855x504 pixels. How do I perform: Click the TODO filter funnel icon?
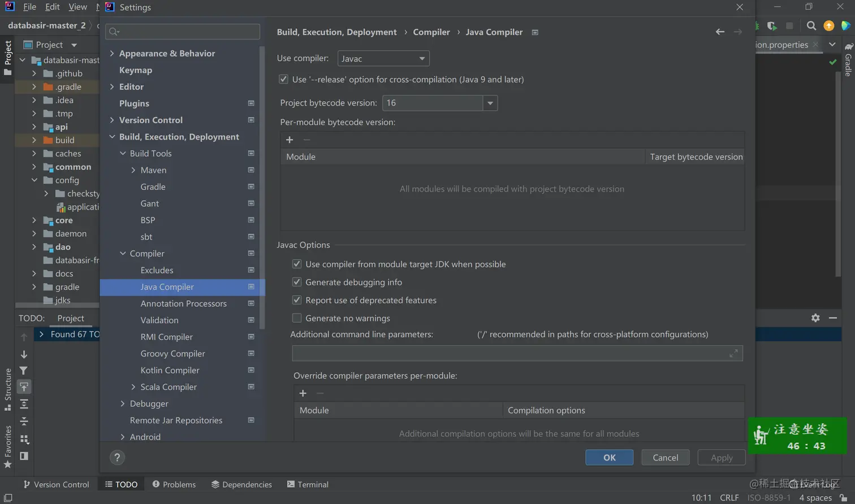[x=24, y=371]
